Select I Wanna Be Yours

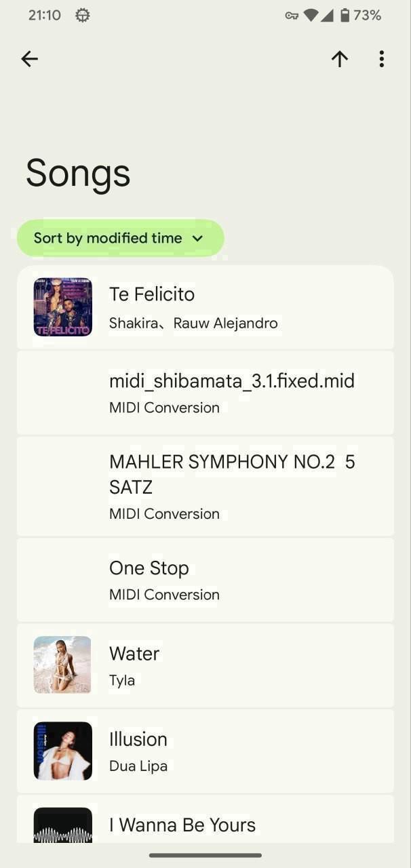(x=205, y=824)
